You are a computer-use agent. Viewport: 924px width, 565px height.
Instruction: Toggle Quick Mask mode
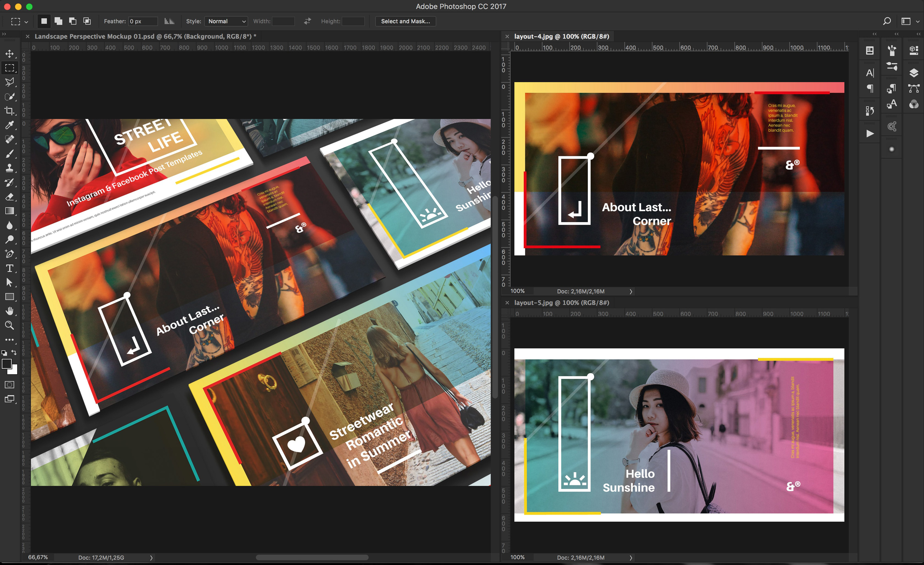pyautogui.click(x=9, y=384)
